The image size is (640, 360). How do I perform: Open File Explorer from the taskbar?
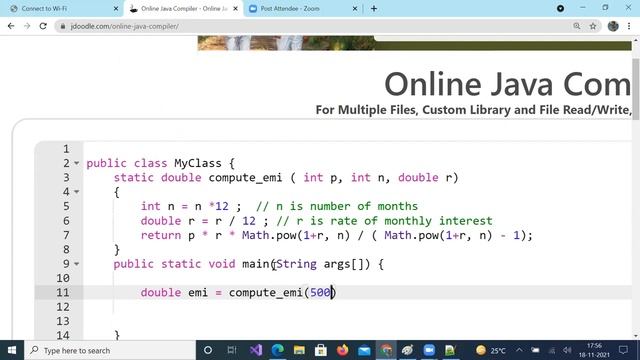[x=299, y=350]
